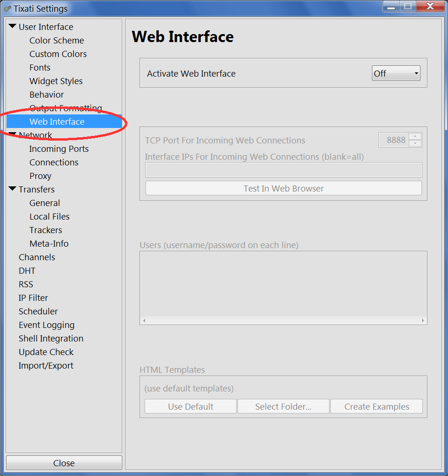Select the Transfers tree heading
Image resolution: width=448 pixels, height=476 pixels.
(x=37, y=190)
